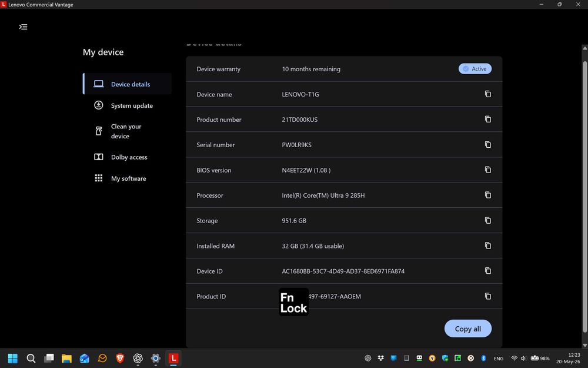Click the 'My device' heading
Screen dimensions: 588x368
click(103, 52)
